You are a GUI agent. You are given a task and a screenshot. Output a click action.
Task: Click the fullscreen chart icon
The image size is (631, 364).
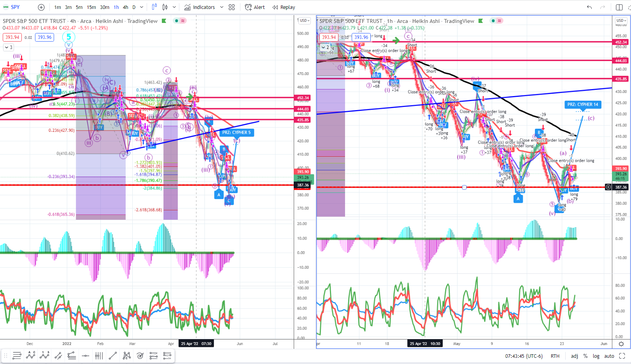point(622,356)
